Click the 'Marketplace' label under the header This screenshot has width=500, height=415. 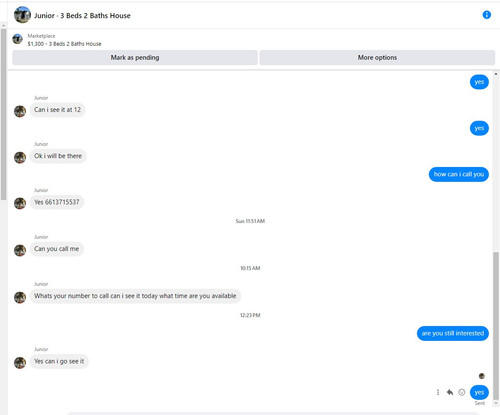41,36
